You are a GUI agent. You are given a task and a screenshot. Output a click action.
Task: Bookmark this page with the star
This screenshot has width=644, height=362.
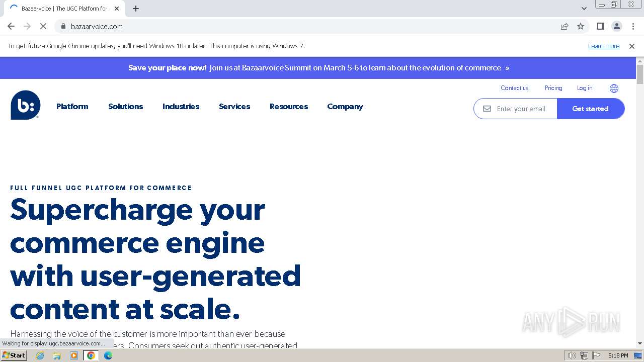pyautogui.click(x=581, y=27)
